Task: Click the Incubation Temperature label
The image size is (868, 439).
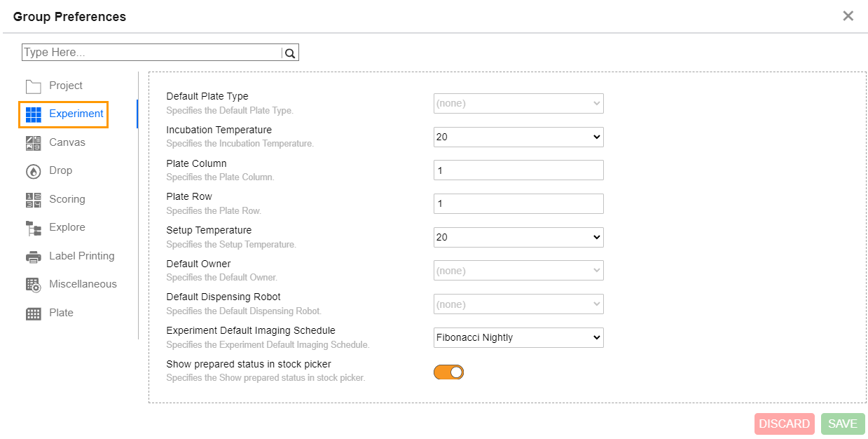Action: pos(219,130)
